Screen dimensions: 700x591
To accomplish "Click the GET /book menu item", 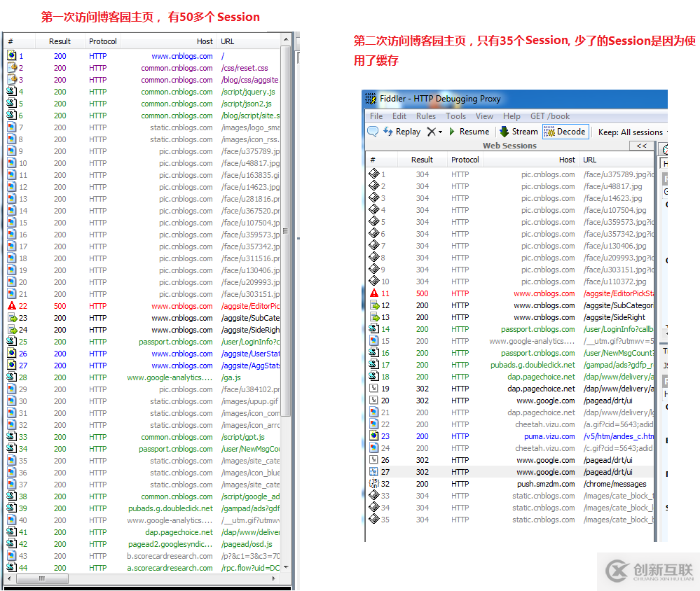I will tap(550, 116).
